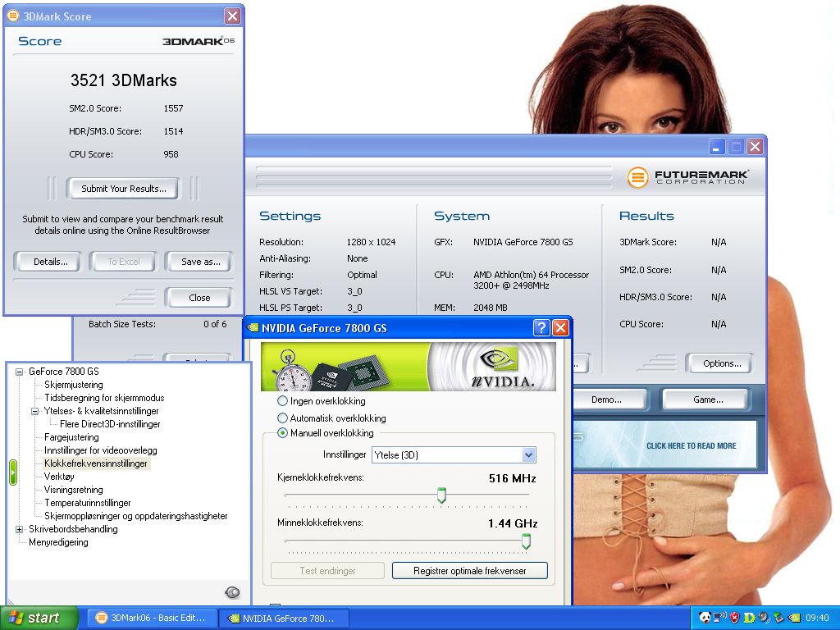This screenshot has height=630, width=840.
Task: Switch to 3DMark06 Basic Edition taskbar button
Action: (x=152, y=618)
